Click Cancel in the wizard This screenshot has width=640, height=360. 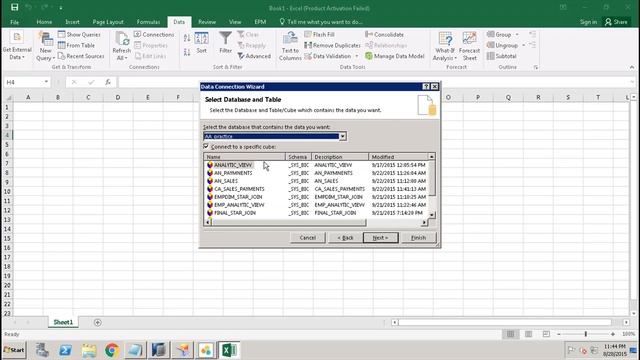308,238
